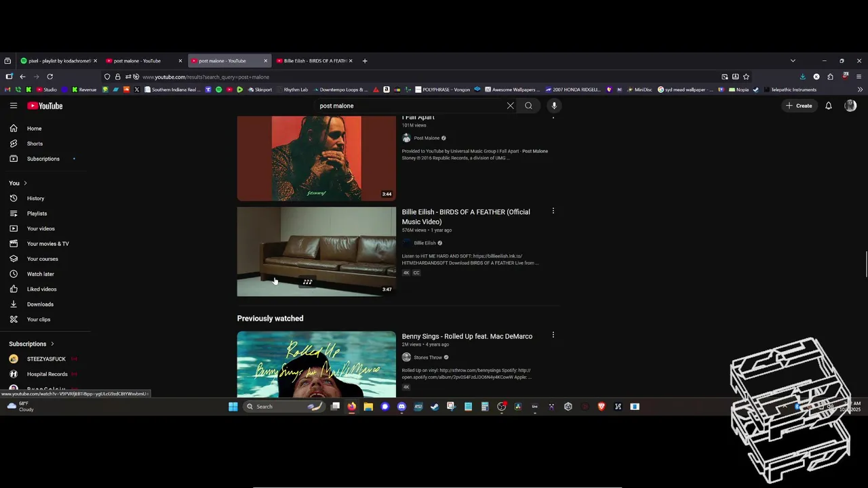Open Steam from the taskbar

coord(435,407)
